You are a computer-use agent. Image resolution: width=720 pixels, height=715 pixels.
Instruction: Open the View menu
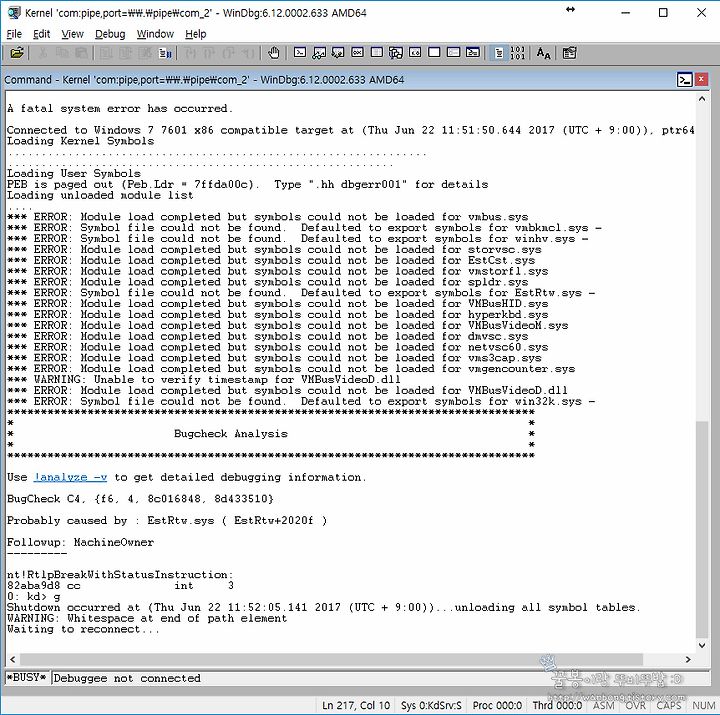[73, 34]
